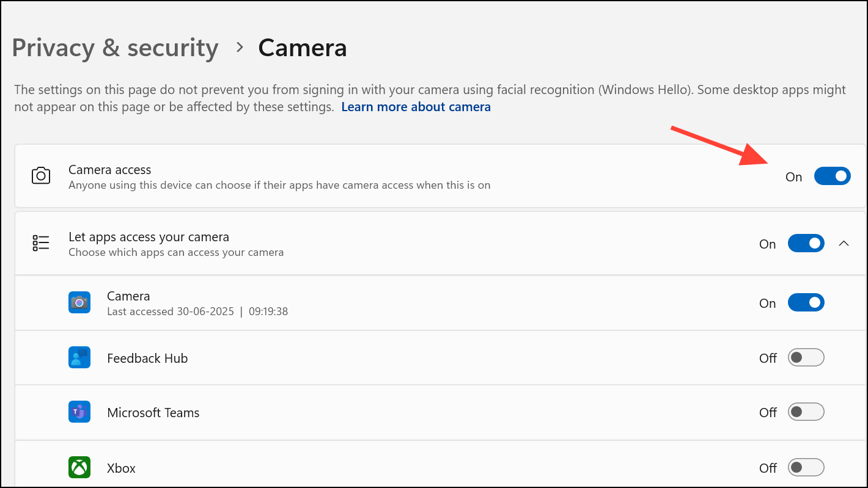Go back to Privacy & security breadcrumb

[x=115, y=48]
